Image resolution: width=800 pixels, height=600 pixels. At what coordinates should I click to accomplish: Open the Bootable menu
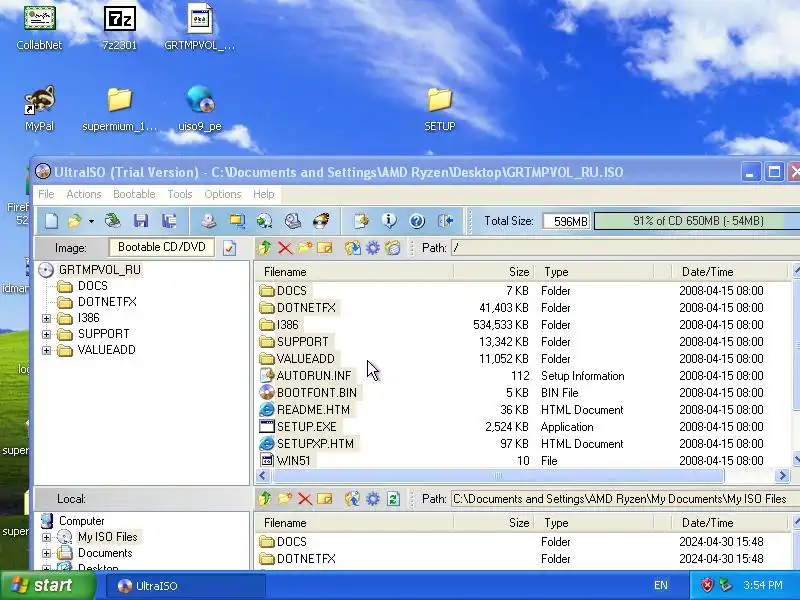pos(134,194)
